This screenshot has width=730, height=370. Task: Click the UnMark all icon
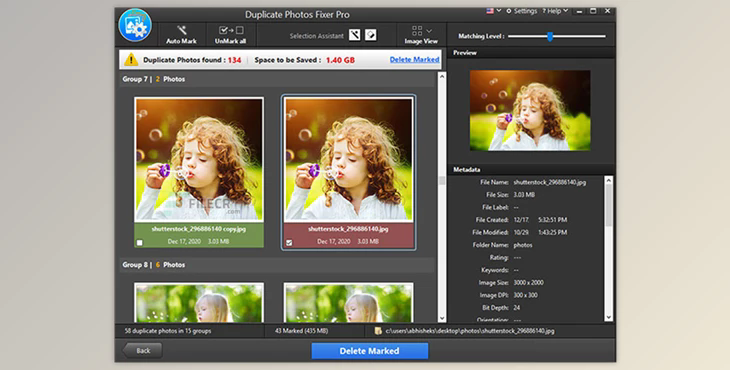point(231,30)
